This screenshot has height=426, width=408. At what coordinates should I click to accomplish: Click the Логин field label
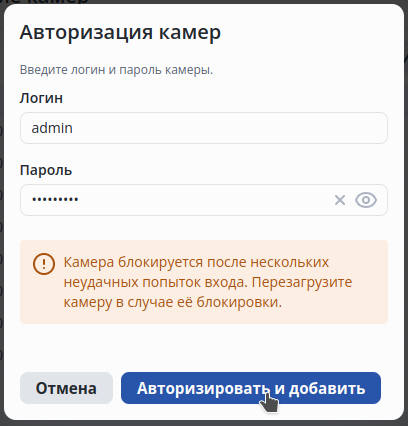coord(41,98)
